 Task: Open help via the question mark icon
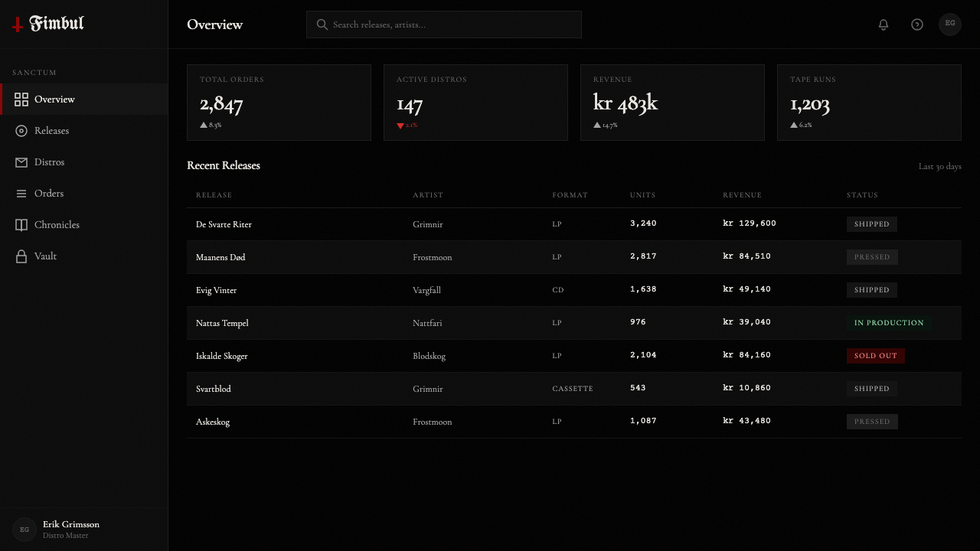(x=917, y=24)
